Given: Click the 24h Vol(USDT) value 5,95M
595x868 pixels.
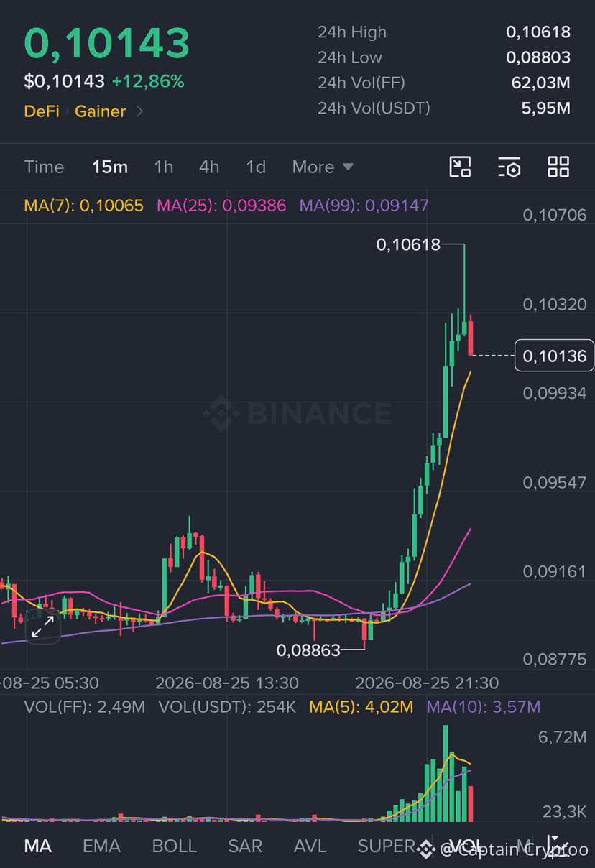Looking at the screenshot, I should click(545, 108).
